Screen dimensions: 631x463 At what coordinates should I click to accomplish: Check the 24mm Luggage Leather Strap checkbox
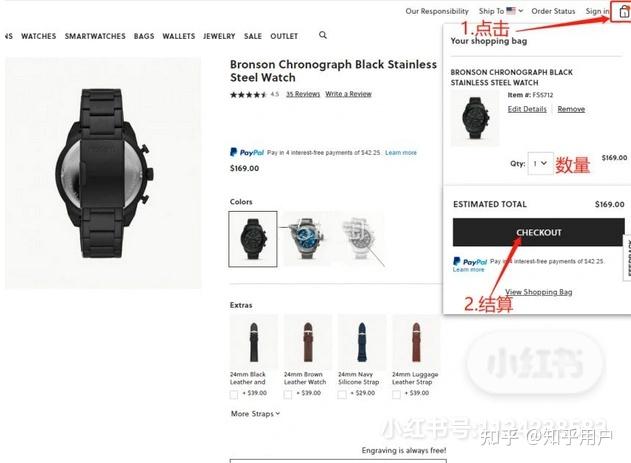(x=396, y=395)
